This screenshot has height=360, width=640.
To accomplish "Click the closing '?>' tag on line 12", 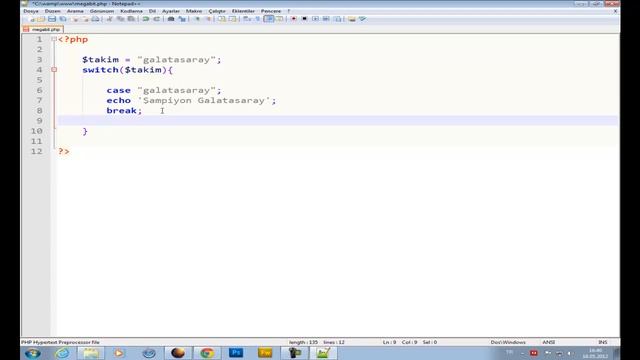I will (64, 151).
